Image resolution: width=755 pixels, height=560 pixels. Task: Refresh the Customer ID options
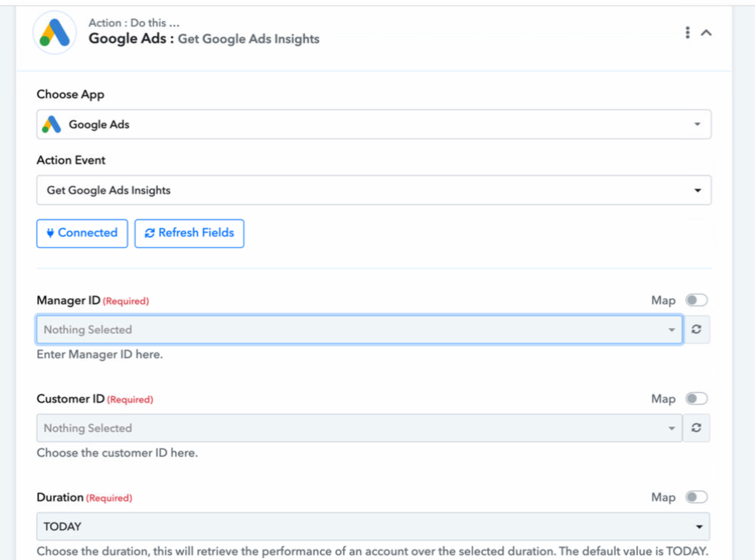click(696, 428)
